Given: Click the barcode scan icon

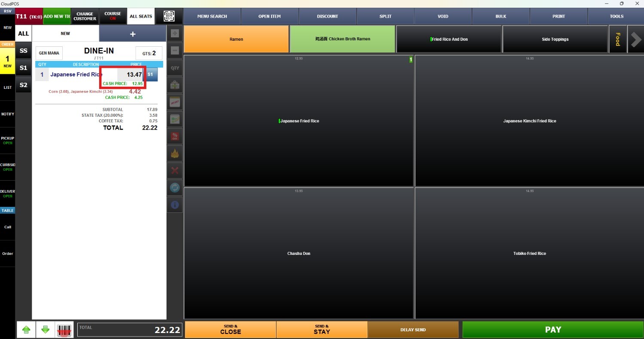Looking at the screenshot, I should click(64, 330).
